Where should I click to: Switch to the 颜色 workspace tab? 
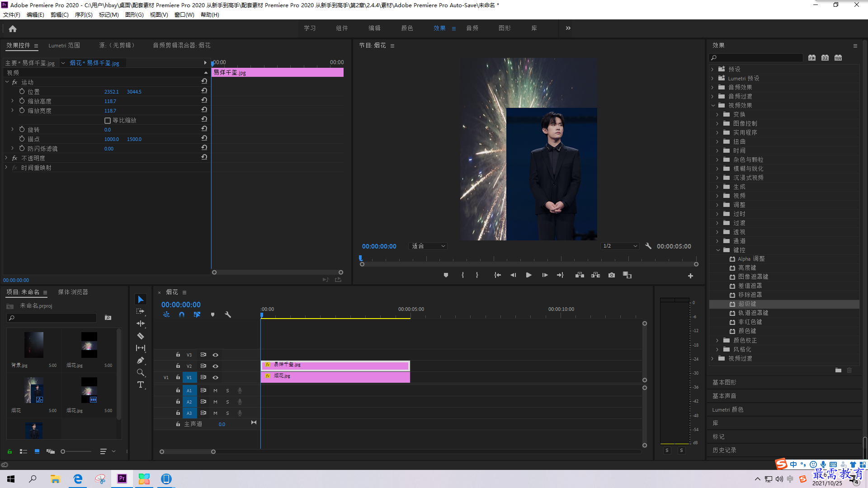click(x=407, y=28)
